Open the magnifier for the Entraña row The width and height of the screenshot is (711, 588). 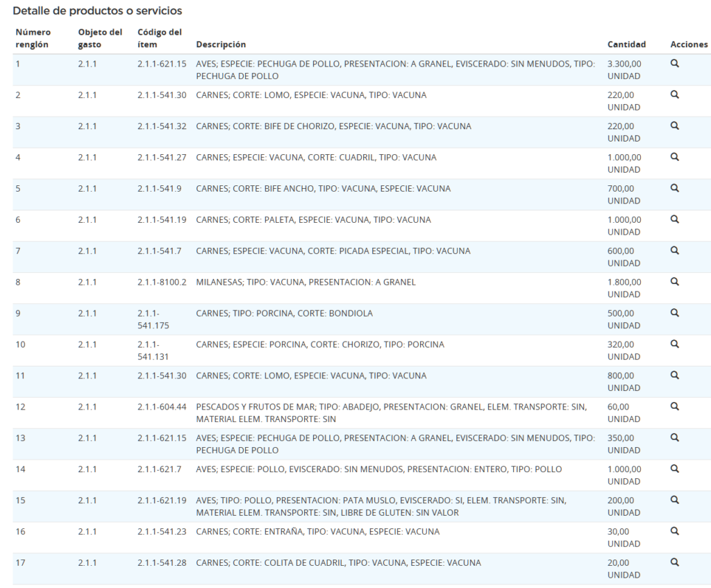[x=674, y=532]
